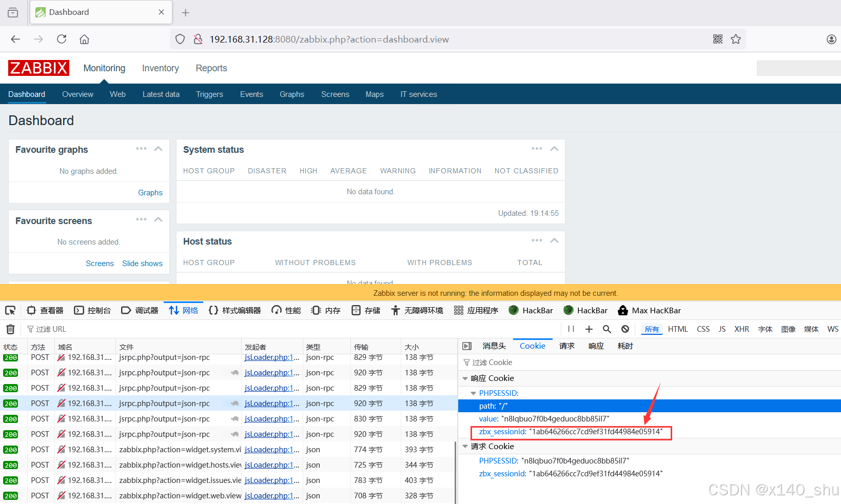Viewport: 841px width, 504px height.
Task: Open IT services page
Action: (x=419, y=94)
